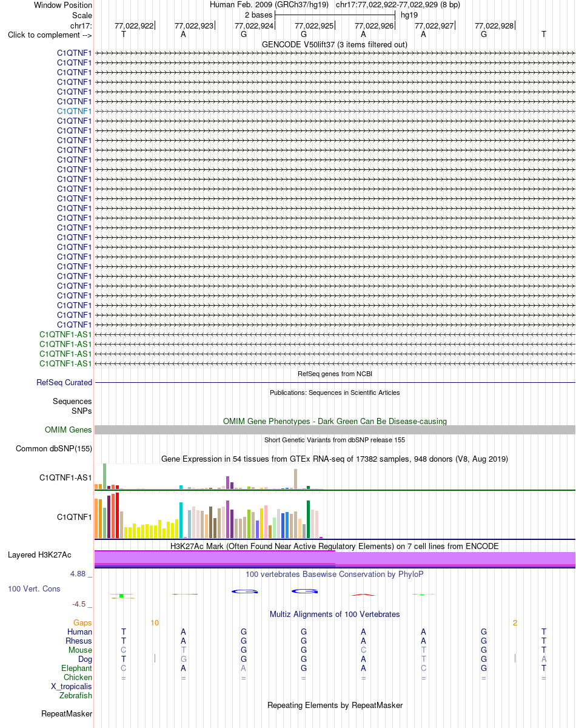Click the Common dbSNP(155) track label
The image size is (576, 728).
click(x=54, y=449)
